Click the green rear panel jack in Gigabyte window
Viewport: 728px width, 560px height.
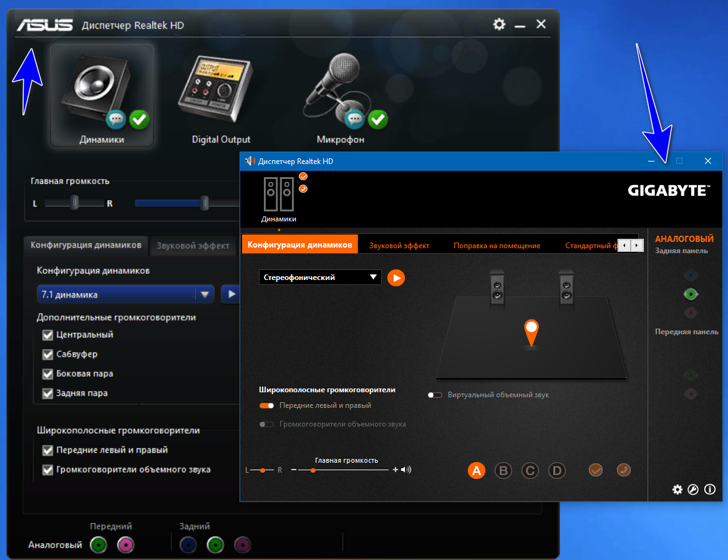691,294
